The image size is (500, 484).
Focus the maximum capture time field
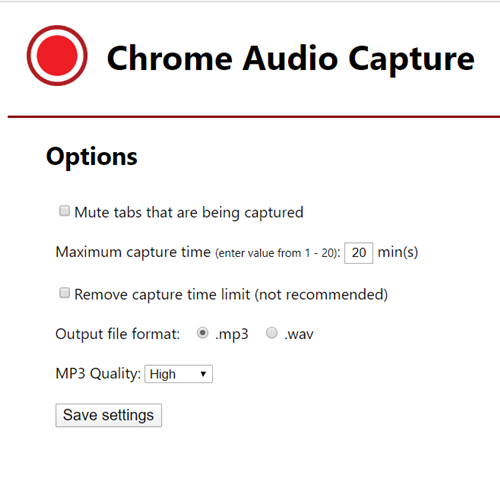coord(359,253)
